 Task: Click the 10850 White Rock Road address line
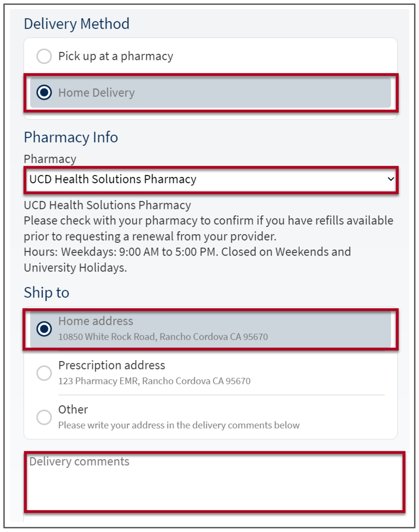click(163, 337)
